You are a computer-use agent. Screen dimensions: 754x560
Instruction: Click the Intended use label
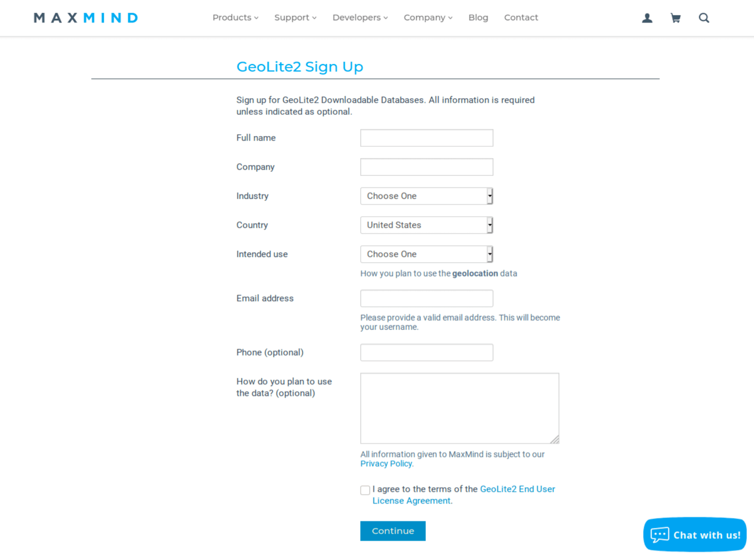pos(262,254)
